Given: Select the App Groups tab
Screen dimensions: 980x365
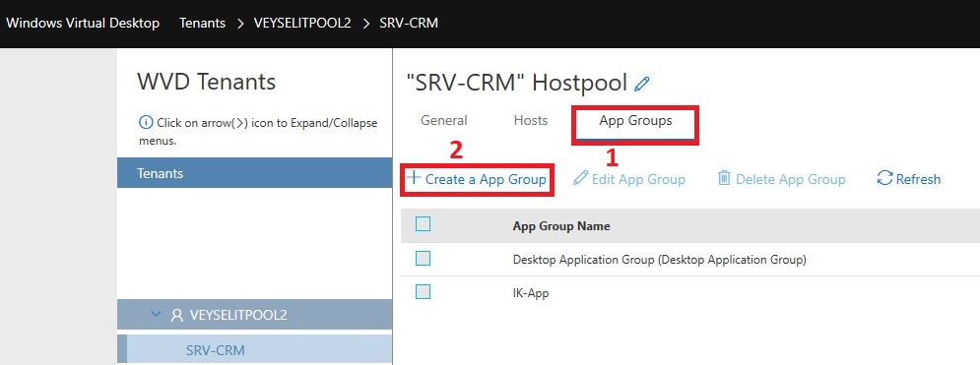Looking at the screenshot, I should tap(635, 120).
